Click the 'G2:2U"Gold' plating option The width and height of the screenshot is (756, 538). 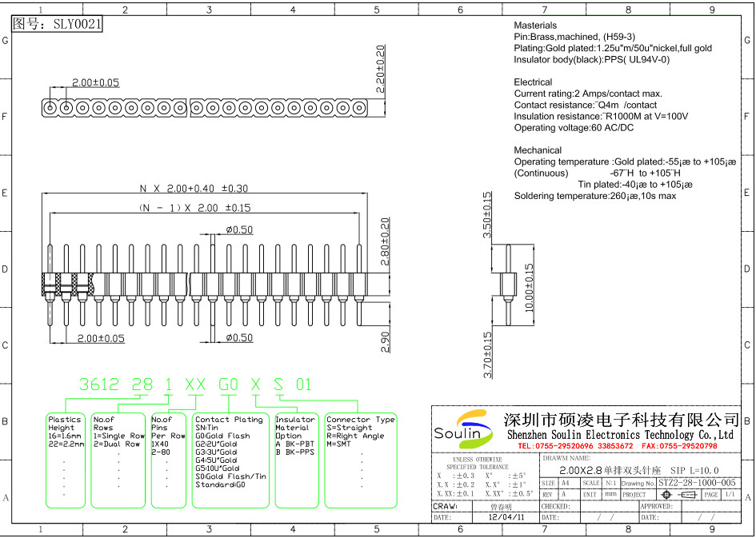click(216, 444)
